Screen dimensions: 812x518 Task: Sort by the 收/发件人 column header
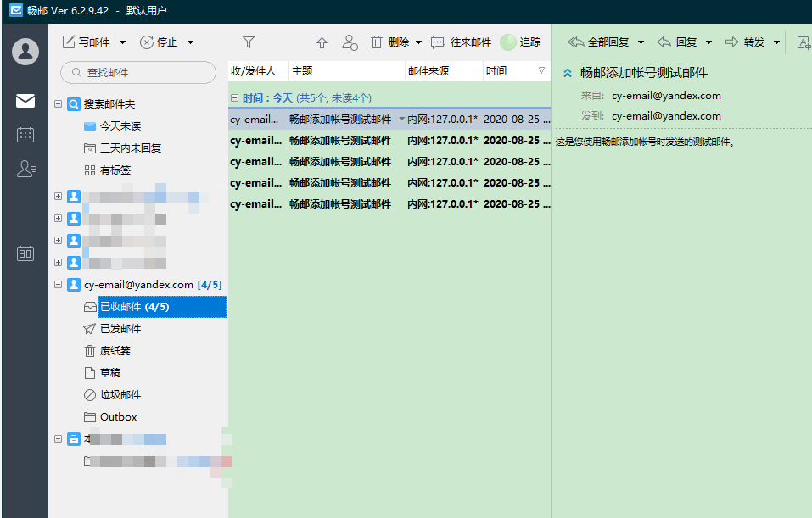coord(259,71)
